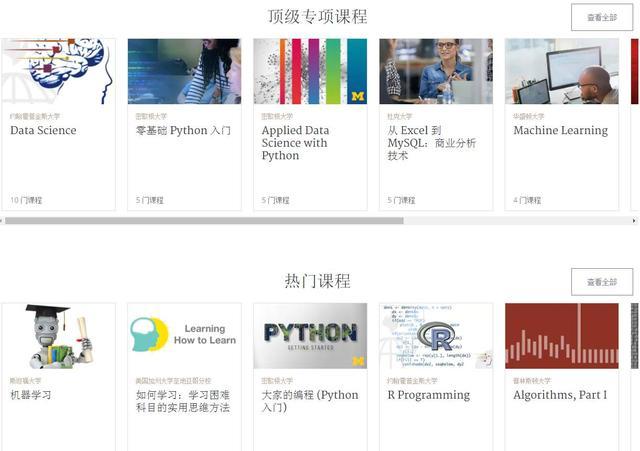This screenshot has height=451, width=640.
Task: Open Applied Data Science with Python title
Action: (x=295, y=143)
